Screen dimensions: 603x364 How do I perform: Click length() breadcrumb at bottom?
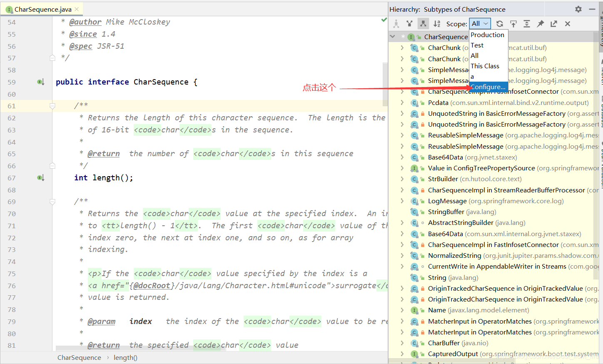click(x=125, y=357)
